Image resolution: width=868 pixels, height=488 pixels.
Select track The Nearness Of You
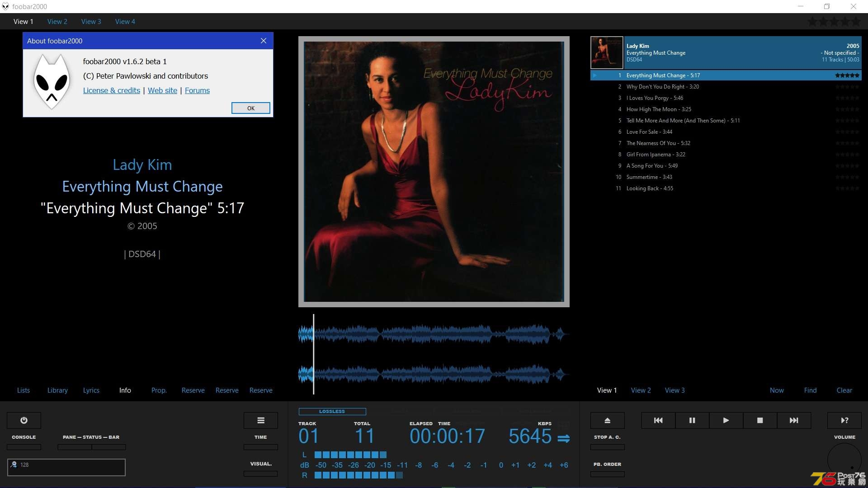click(726, 143)
